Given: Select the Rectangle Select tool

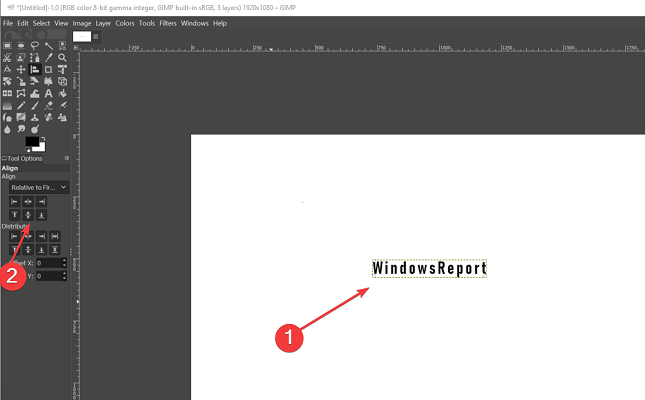Looking at the screenshot, I should coord(7,46).
